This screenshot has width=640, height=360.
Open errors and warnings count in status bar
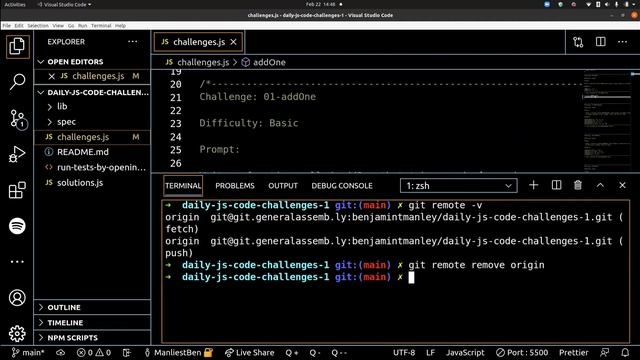(94, 353)
